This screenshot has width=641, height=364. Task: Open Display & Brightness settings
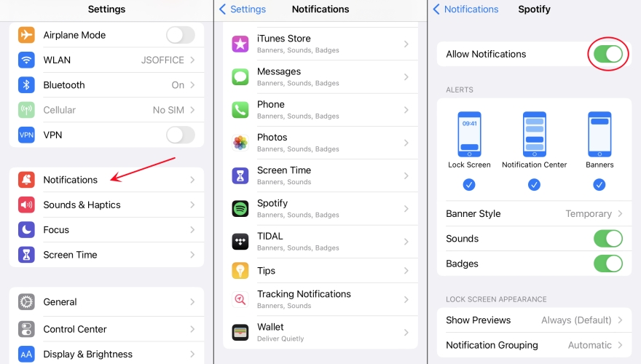(106, 355)
